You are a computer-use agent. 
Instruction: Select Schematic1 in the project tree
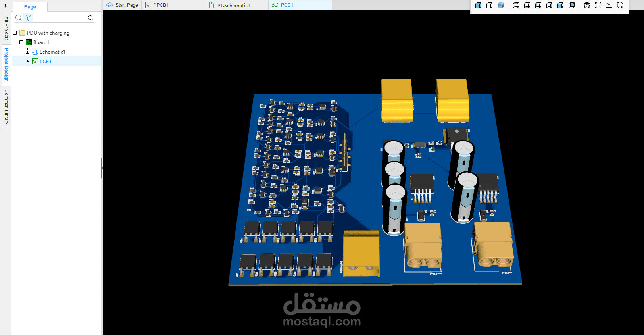(x=52, y=52)
